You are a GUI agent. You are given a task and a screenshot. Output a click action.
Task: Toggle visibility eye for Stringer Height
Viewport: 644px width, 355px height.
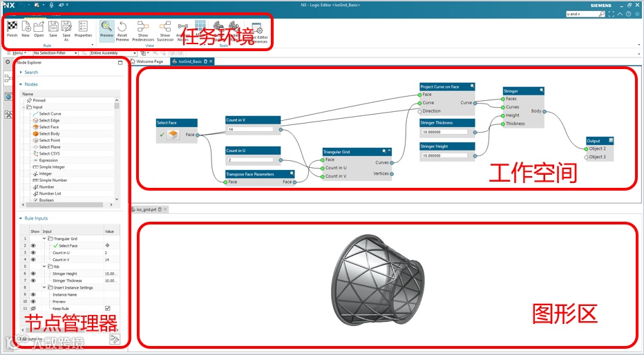coord(33,274)
